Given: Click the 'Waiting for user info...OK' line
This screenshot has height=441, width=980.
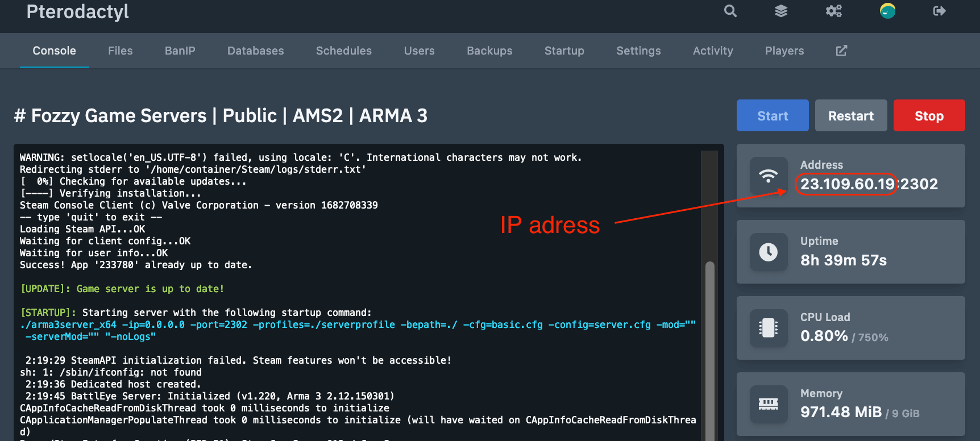Looking at the screenshot, I should (94, 253).
